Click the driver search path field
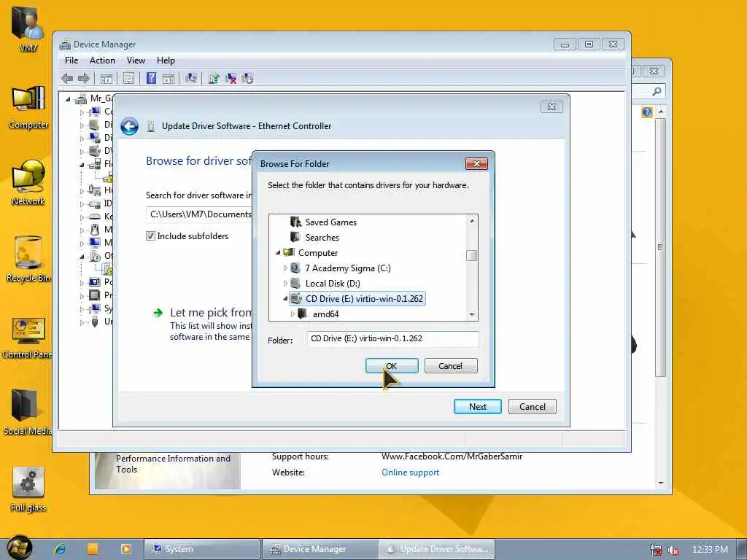 point(199,214)
